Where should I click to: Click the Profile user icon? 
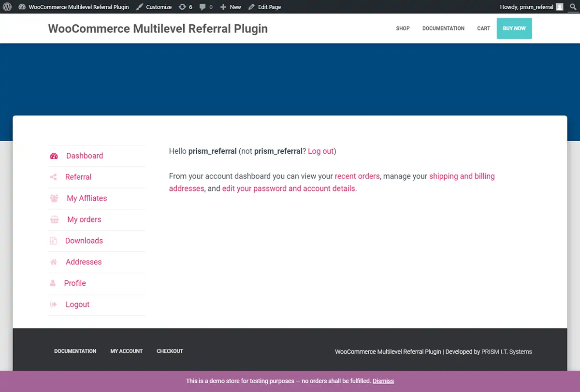[53, 283]
